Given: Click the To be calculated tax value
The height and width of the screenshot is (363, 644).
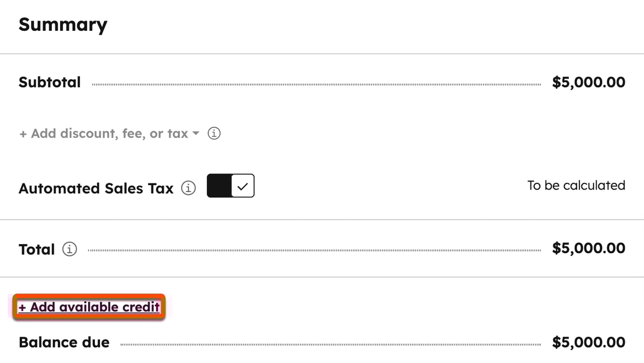Looking at the screenshot, I should point(576,185).
